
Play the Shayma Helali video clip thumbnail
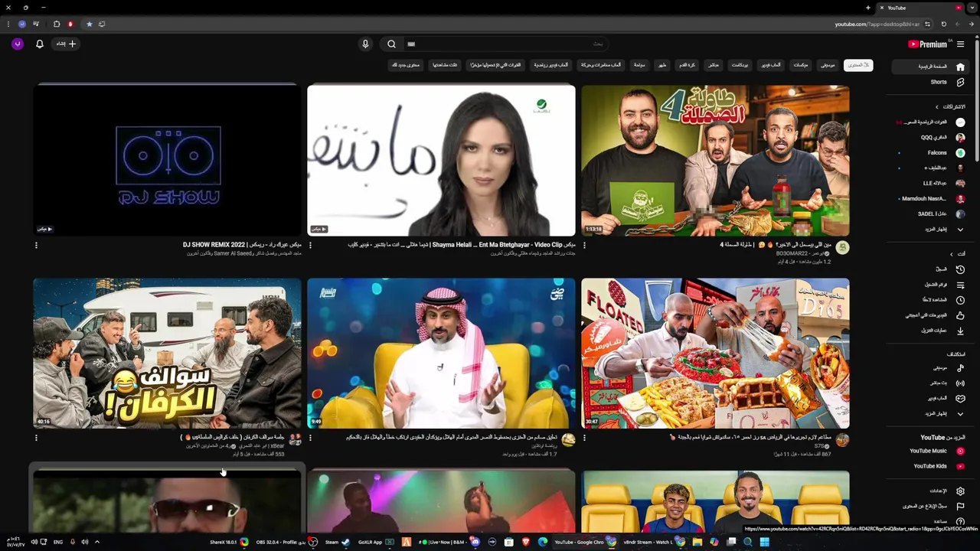tap(441, 161)
